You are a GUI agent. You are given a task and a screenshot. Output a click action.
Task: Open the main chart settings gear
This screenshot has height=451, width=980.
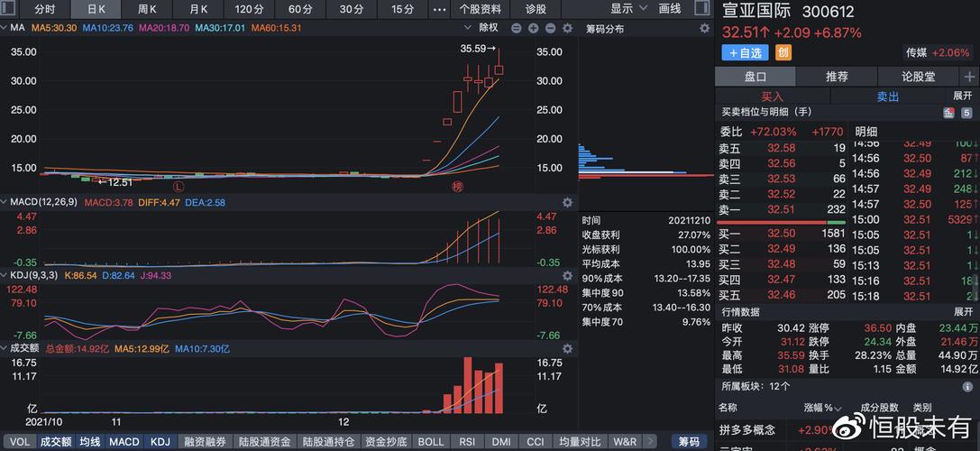pyautogui.click(x=567, y=28)
